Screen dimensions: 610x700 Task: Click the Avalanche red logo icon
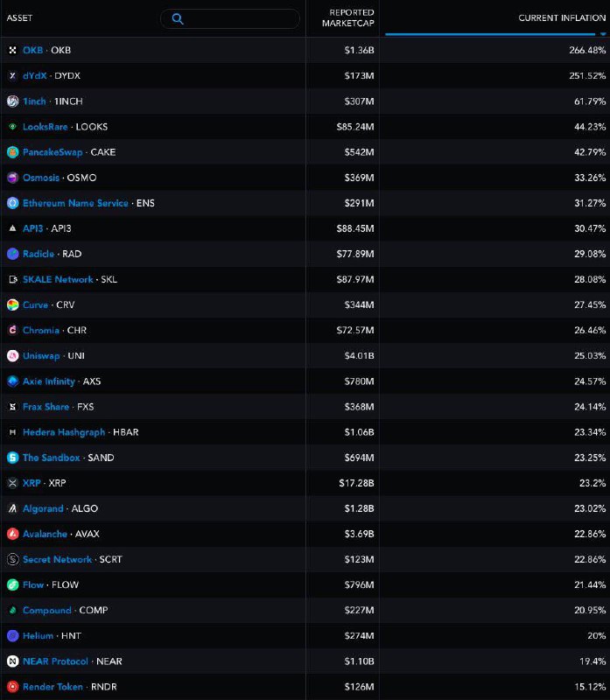(12, 534)
